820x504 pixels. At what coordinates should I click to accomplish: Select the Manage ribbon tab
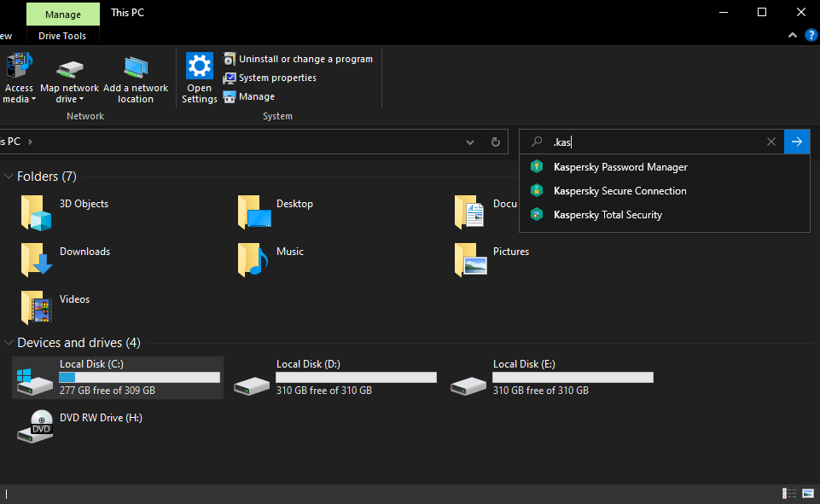coord(63,14)
